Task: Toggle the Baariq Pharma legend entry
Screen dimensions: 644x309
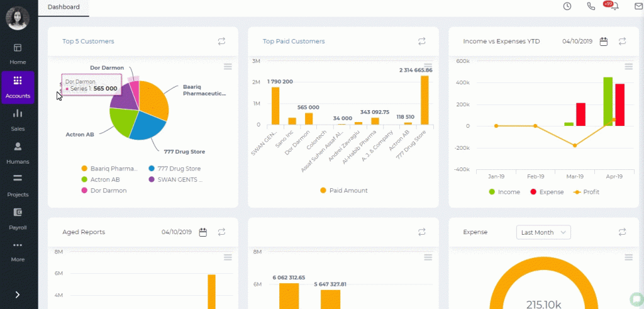Action: pyautogui.click(x=109, y=169)
